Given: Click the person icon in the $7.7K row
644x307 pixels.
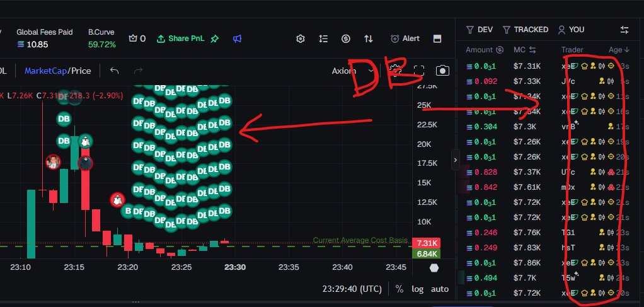Looking at the screenshot, I should pyautogui.click(x=602, y=278).
